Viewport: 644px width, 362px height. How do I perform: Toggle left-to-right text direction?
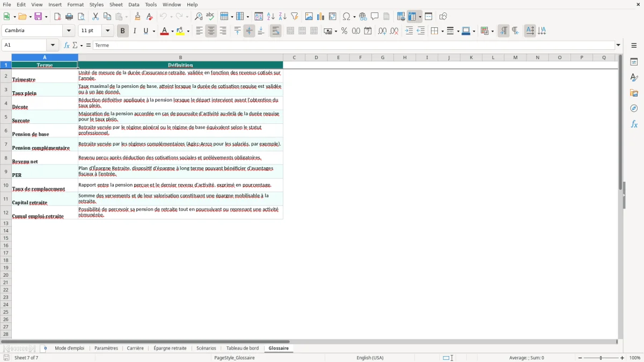(503, 31)
